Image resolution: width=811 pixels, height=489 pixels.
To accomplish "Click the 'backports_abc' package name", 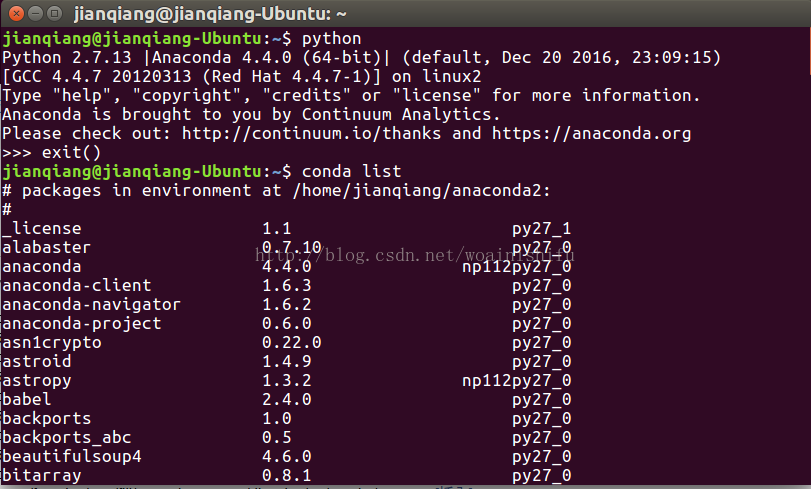I will coord(67,437).
